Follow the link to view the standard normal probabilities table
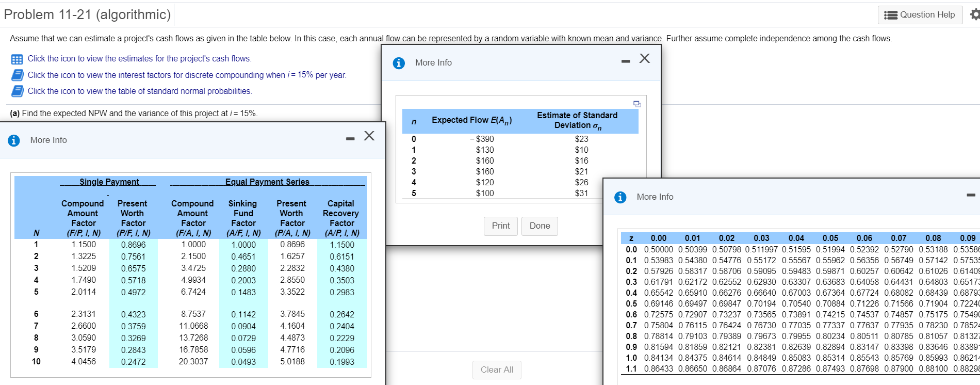This screenshot has height=385, width=980. tap(140, 91)
